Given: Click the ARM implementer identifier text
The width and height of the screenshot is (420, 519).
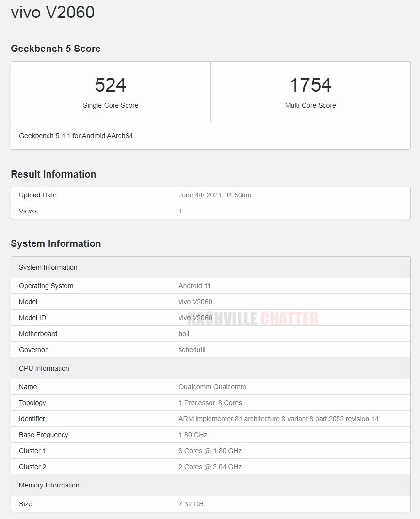Looking at the screenshot, I should click(278, 419).
